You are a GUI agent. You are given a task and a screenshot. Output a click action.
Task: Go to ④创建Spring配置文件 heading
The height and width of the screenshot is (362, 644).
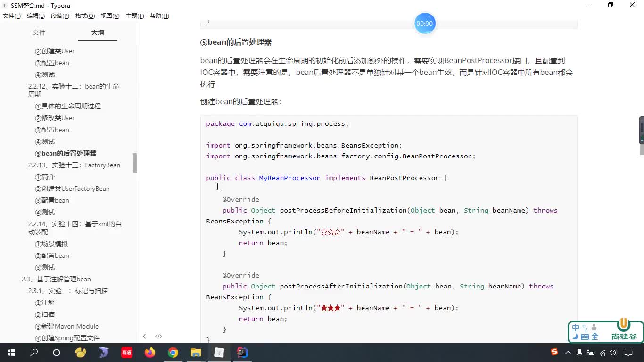[67, 338]
